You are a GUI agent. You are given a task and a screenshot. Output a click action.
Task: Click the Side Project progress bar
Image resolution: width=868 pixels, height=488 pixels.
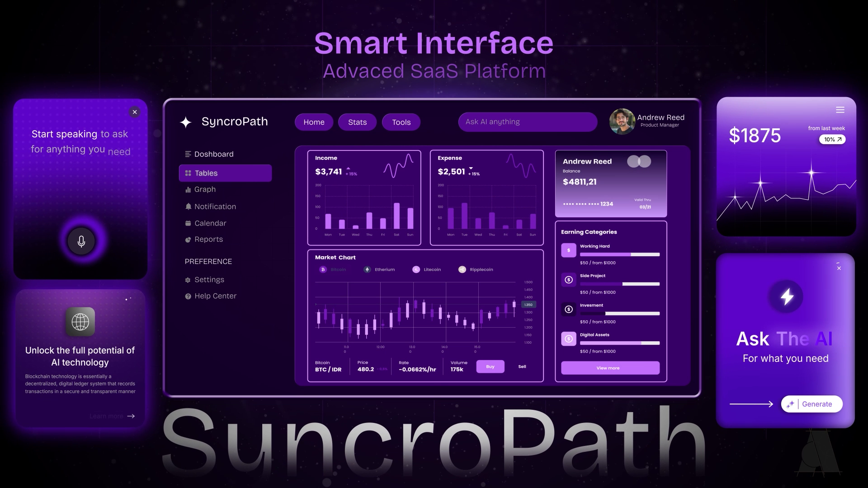click(620, 284)
